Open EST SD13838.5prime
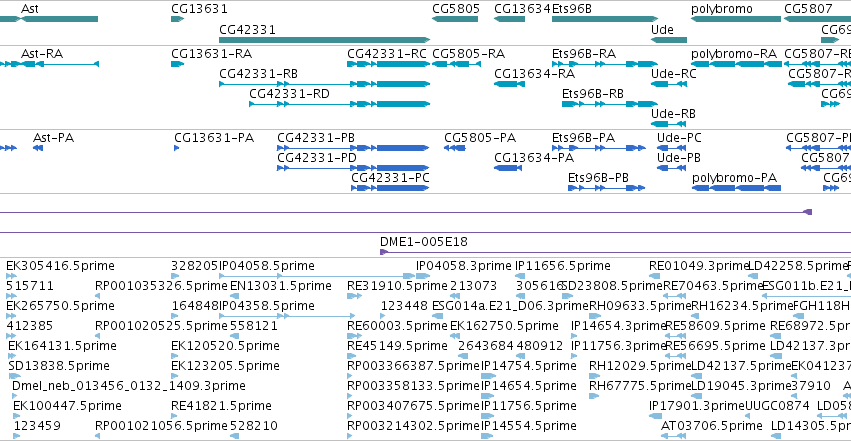This screenshot has height=441, width=851. point(59,366)
